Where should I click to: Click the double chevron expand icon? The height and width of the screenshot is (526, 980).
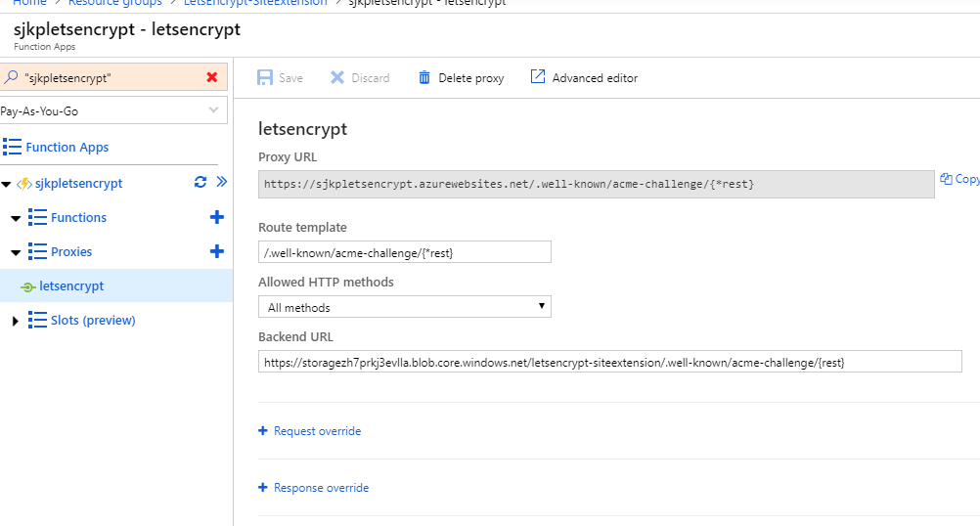[x=222, y=182]
